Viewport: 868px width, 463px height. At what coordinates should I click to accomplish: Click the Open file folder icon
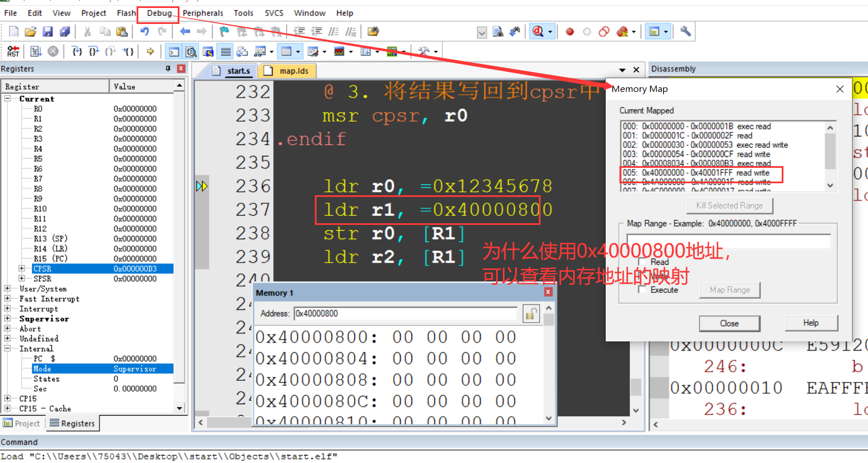click(31, 32)
